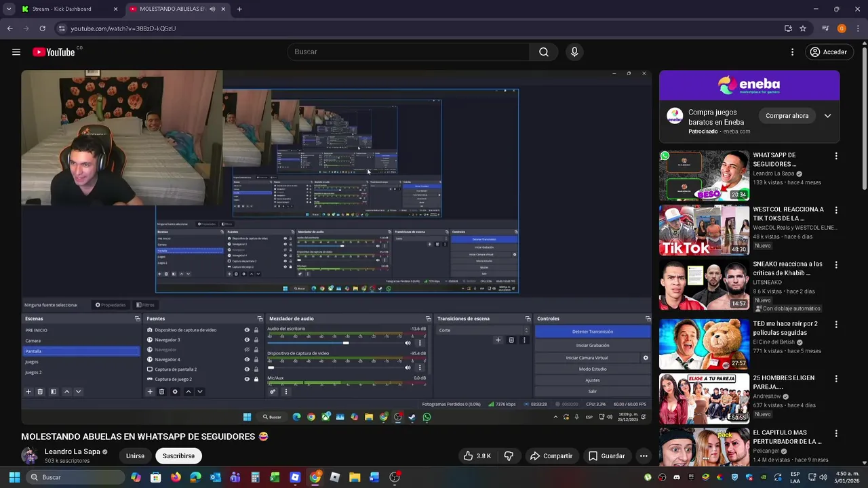Open the YouTube guide hamburger menu
The height and width of the screenshot is (488, 868).
pos(16,52)
